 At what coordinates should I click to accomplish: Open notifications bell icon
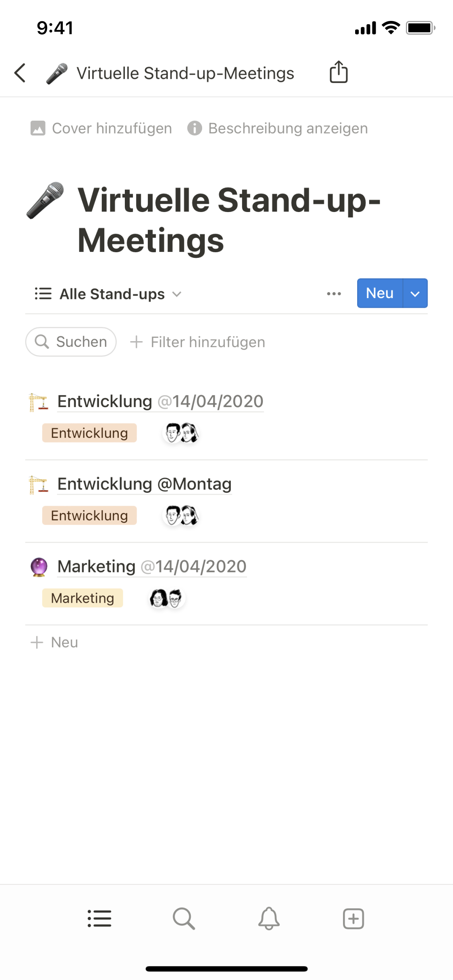[x=269, y=918]
